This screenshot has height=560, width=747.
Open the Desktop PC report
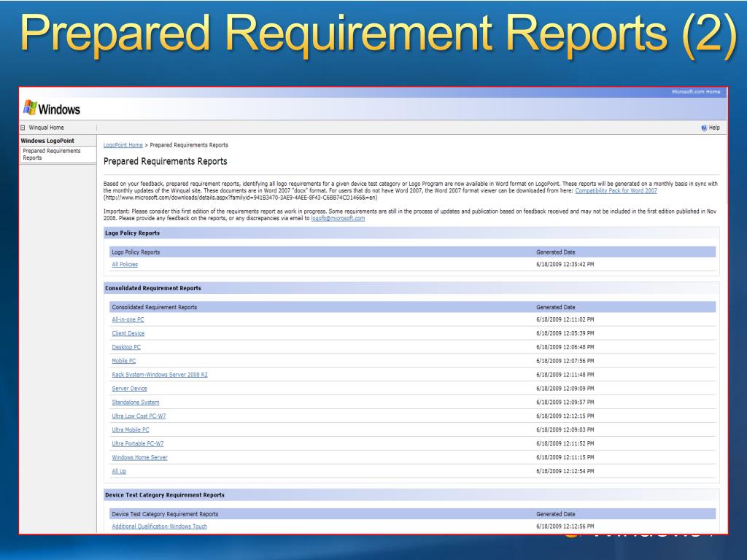click(126, 347)
